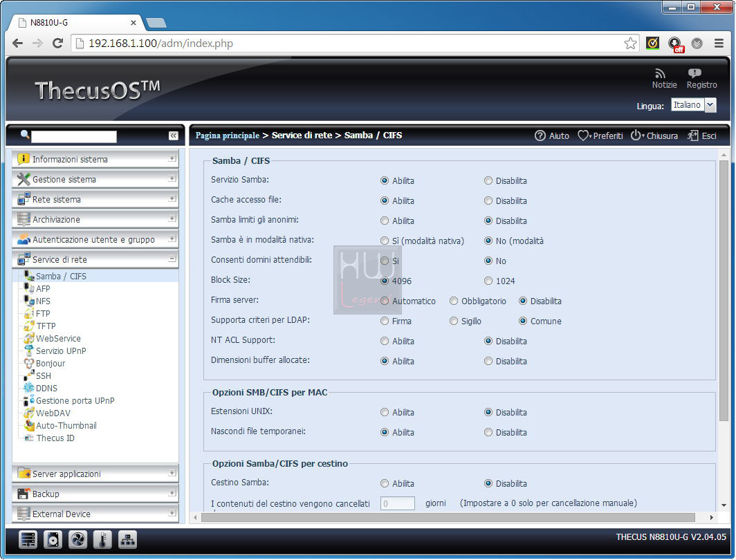Open WebDAV settings
The height and width of the screenshot is (560, 736).
(53, 413)
